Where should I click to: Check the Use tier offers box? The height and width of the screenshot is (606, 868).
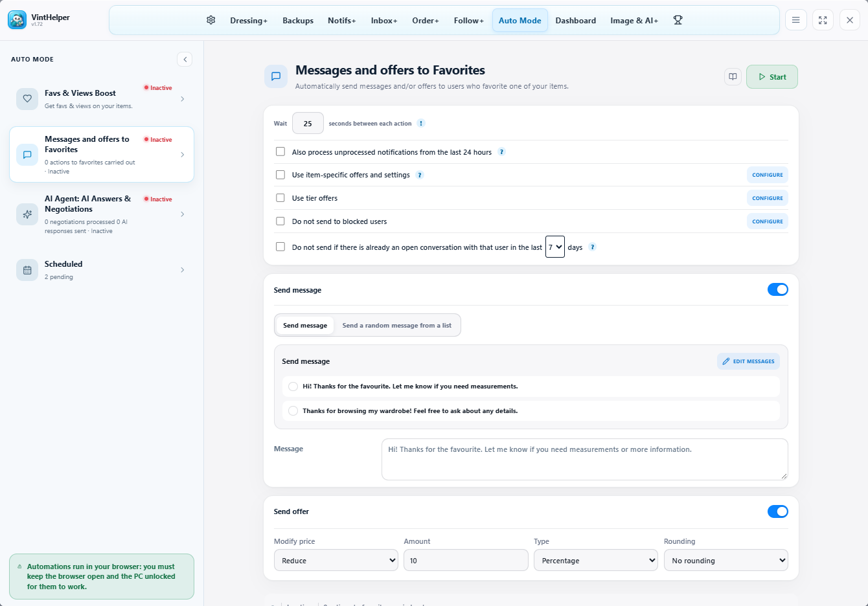[x=280, y=198]
